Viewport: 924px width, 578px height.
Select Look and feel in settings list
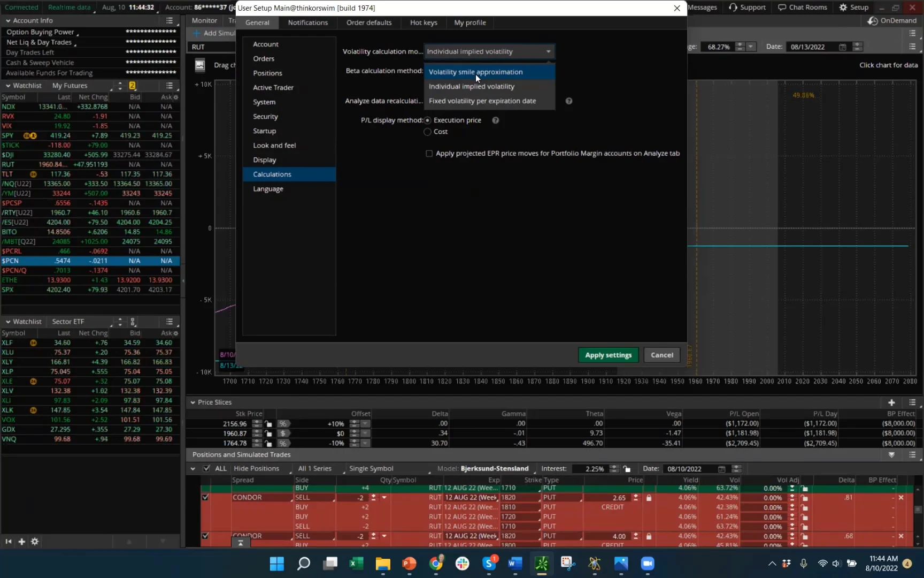click(x=289, y=146)
